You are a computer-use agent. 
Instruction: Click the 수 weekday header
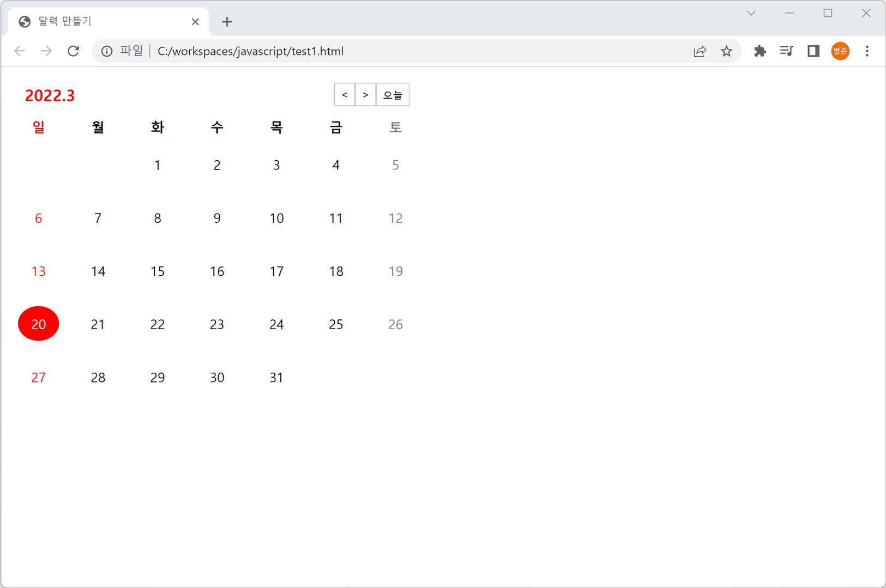217,127
